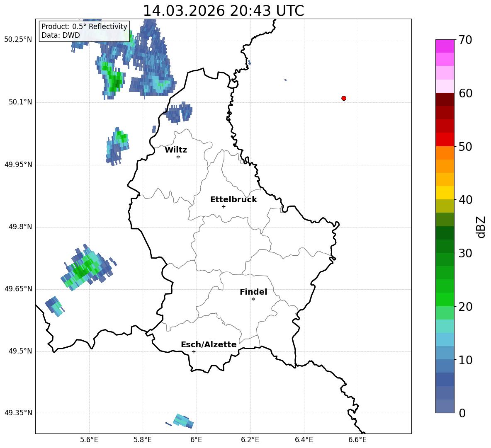491x448 pixels.
Task: Click the 6.6°E longitude label
Action: point(357,440)
